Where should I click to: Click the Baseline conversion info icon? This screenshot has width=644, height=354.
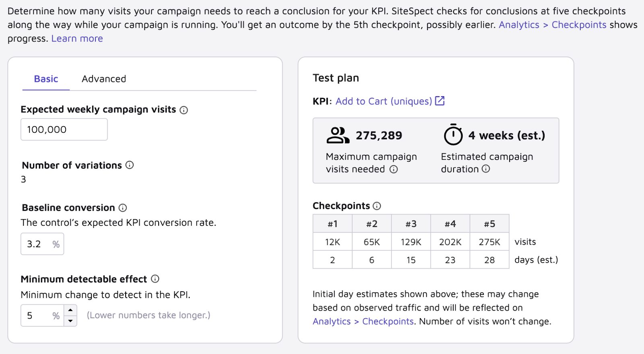(123, 208)
